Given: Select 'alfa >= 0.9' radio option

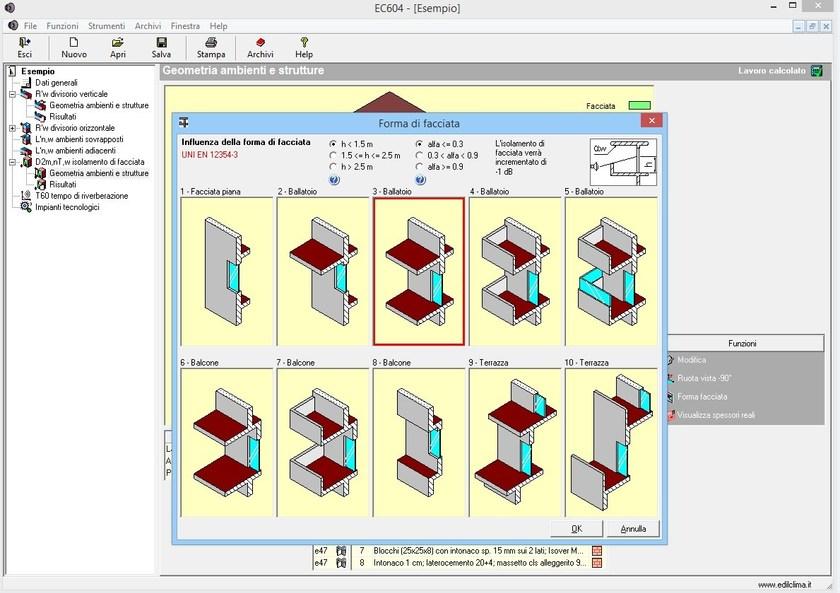Looking at the screenshot, I should (419, 167).
